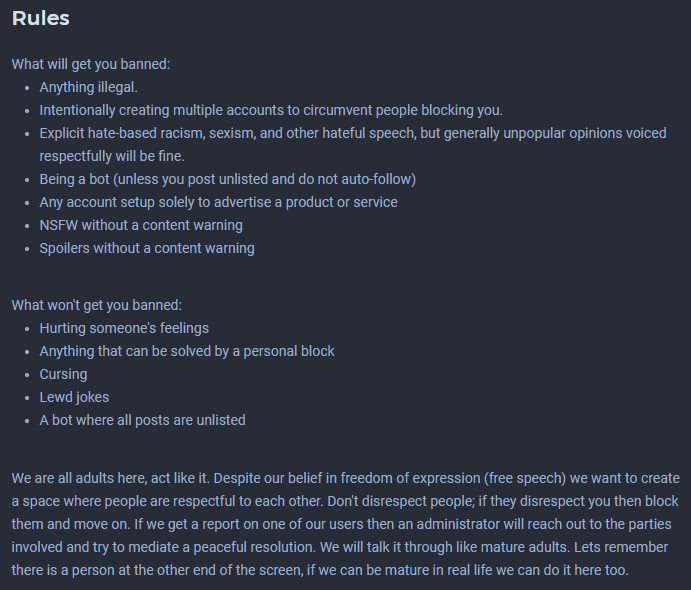Click the "What will get you banned:" text
Viewport: 691px width, 590px height.
(x=91, y=64)
